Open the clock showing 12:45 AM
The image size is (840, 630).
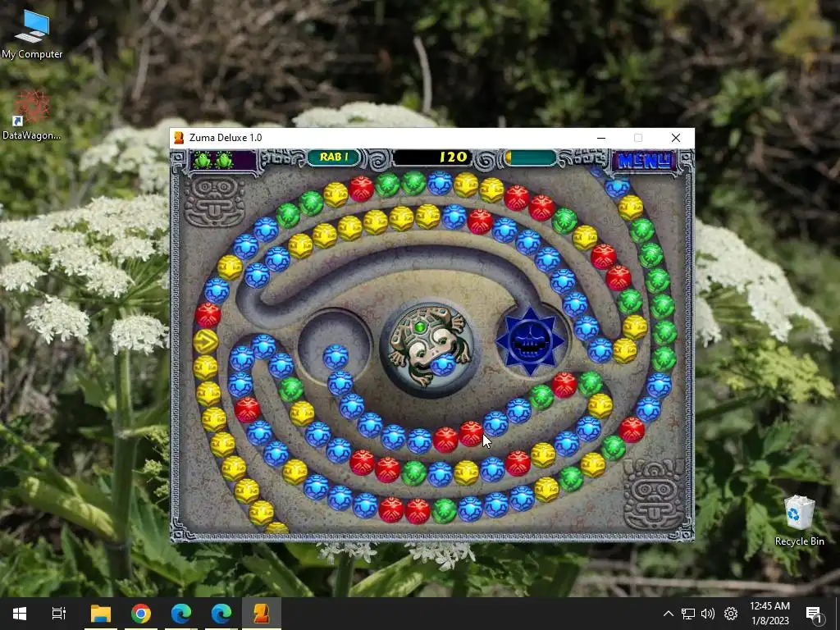(x=769, y=614)
